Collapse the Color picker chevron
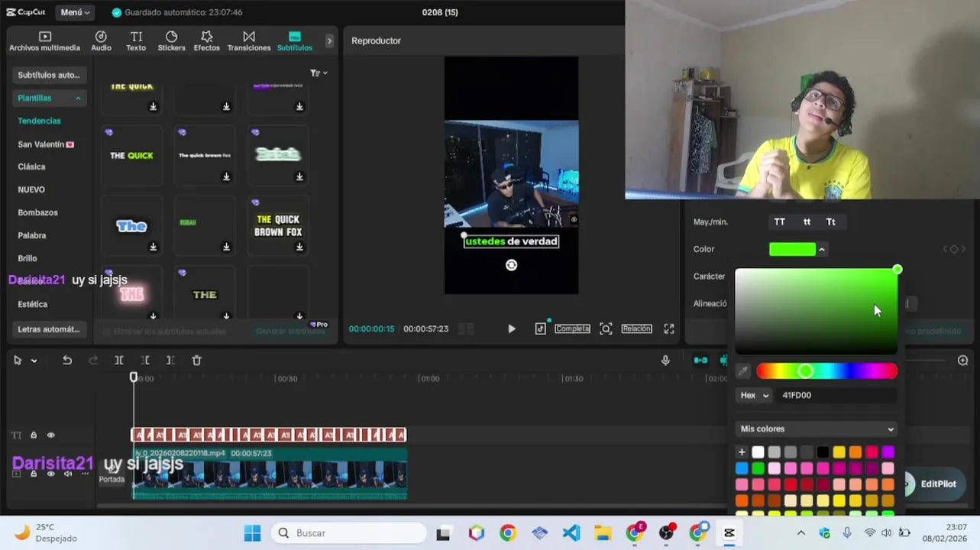Viewport: 980px width, 550px height. click(x=822, y=250)
